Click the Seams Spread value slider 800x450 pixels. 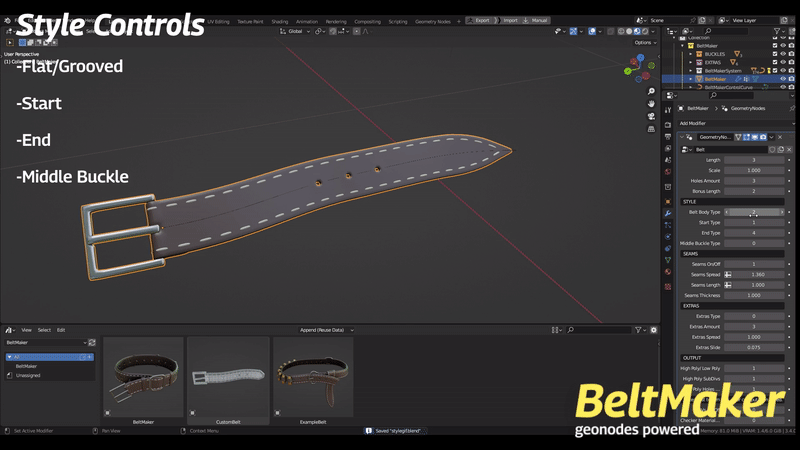758,274
